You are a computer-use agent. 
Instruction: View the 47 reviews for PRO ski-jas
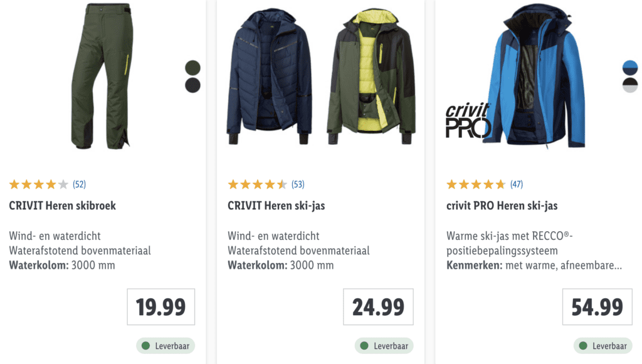[517, 184]
